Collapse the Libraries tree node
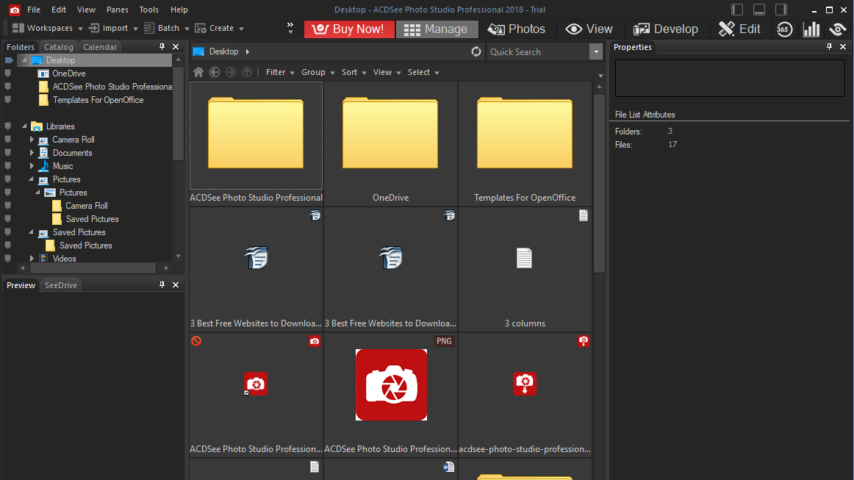 click(x=25, y=126)
